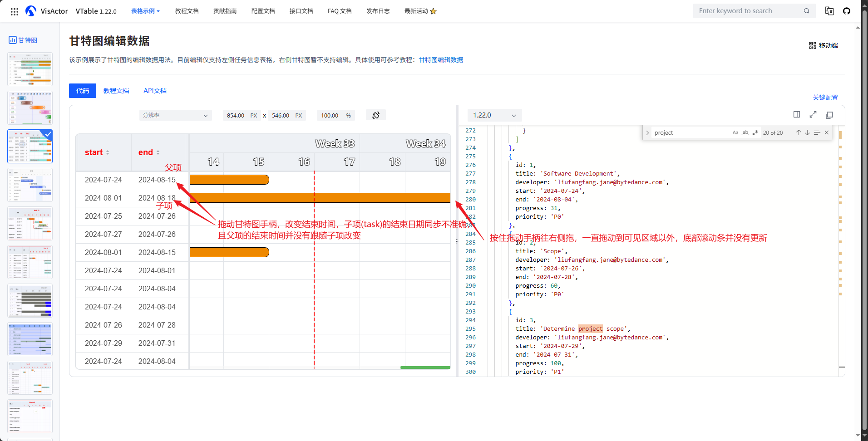Open the FAQ 文档 menu item

[340, 11]
